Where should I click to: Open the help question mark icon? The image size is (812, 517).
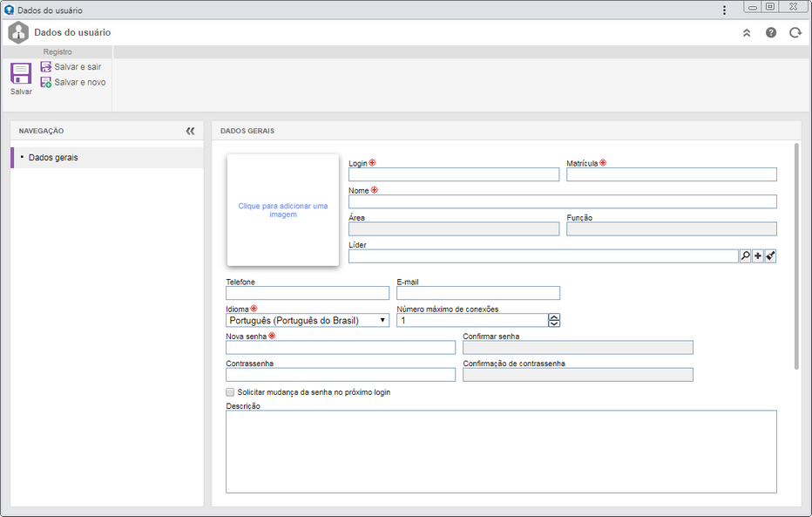point(770,32)
